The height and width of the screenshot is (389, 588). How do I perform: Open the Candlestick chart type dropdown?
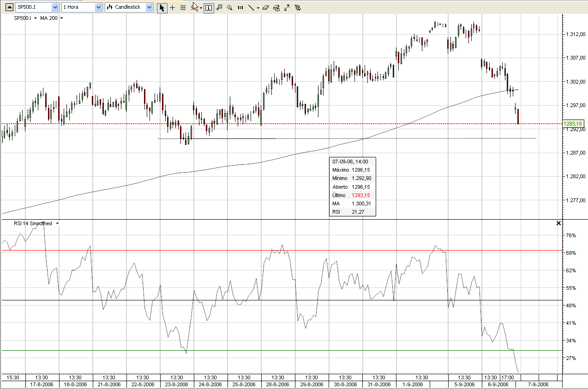coord(149,7)
